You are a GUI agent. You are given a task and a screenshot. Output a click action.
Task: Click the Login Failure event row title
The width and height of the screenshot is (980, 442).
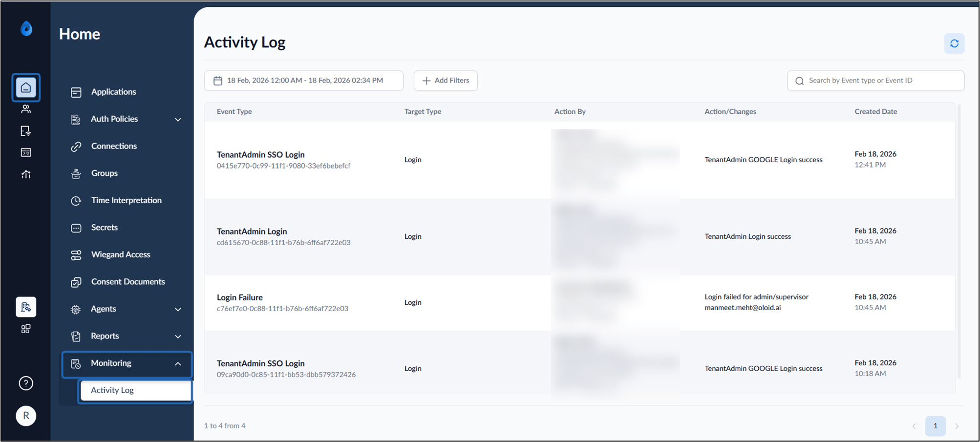(x=240, y=297)
